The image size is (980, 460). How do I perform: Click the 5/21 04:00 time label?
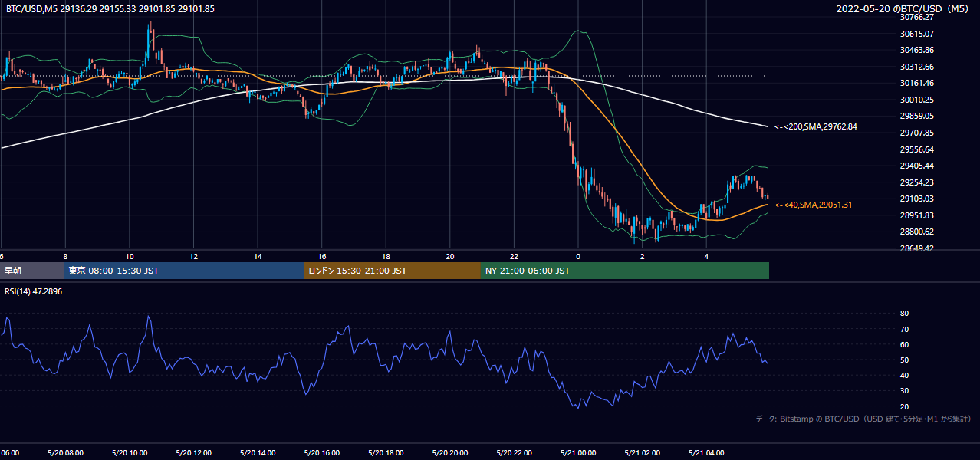705,453
